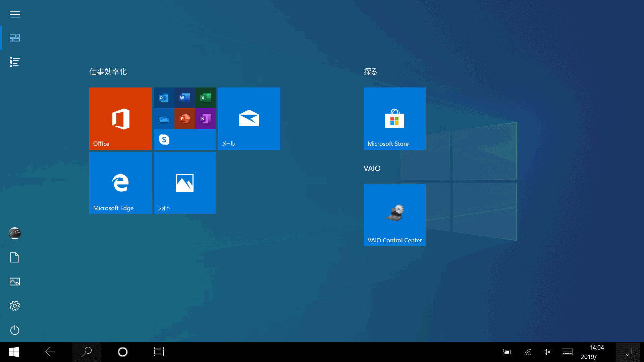This screenshot has height=362, width=644.
Task: Click the 仕事効率化 group heading
Action: click(x=108, y=72)
